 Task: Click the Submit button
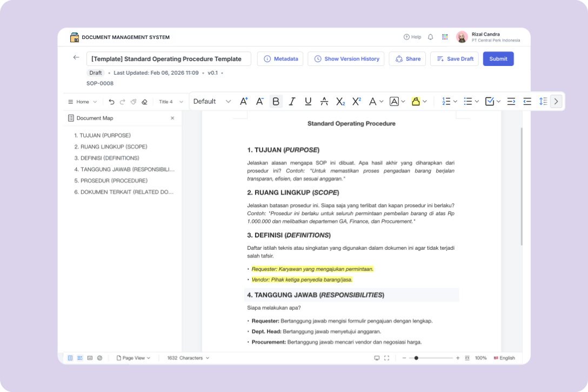pos(498,59)
